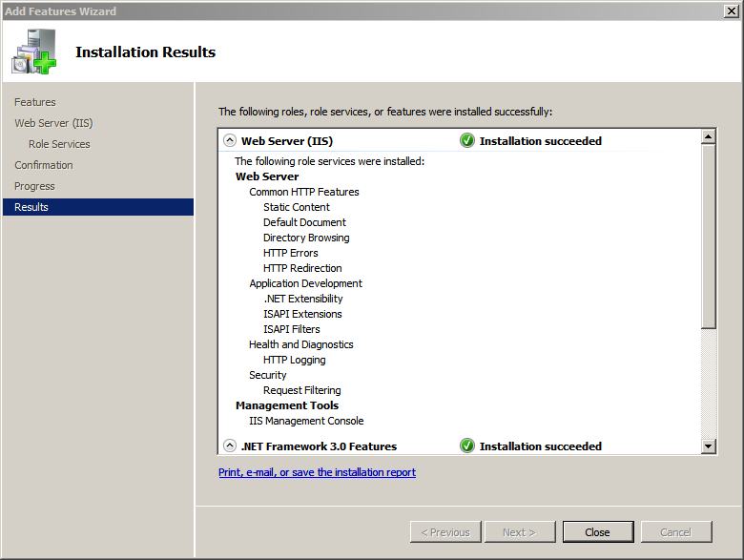Click Directory Browsing entry
The height and width of the screenshot is (560, 744).
pyautogui.click(x=306, y=238)
